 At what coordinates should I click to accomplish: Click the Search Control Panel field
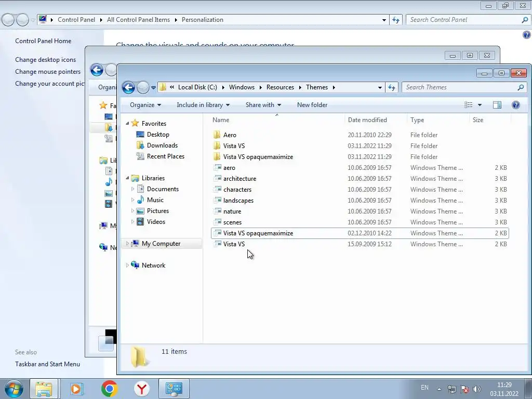click(x=464, y=20)
